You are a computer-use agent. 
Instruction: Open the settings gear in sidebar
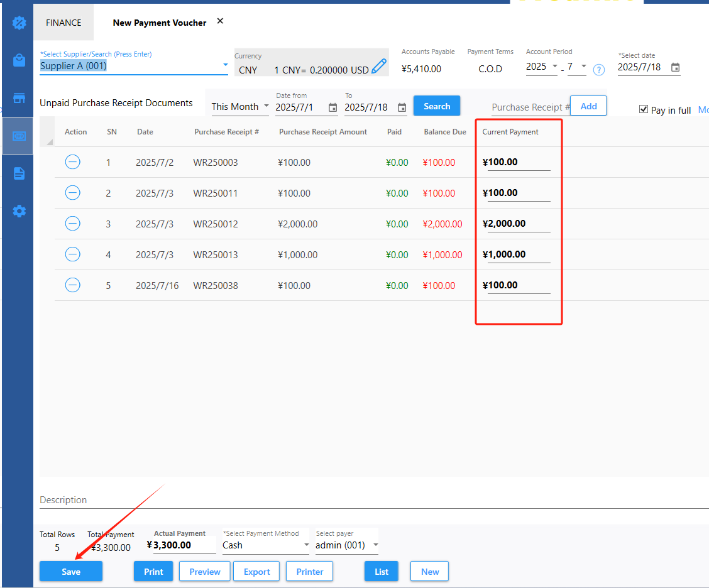pos(19,211)
